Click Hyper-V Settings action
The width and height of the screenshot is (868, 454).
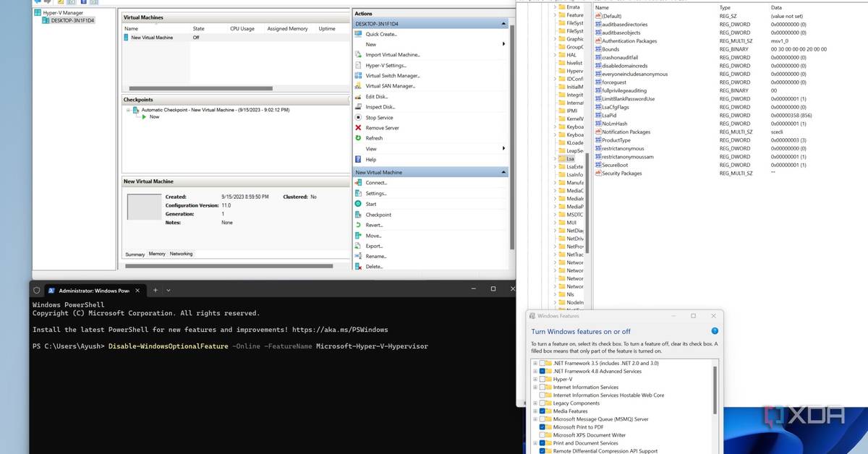[x=386, y=65]
